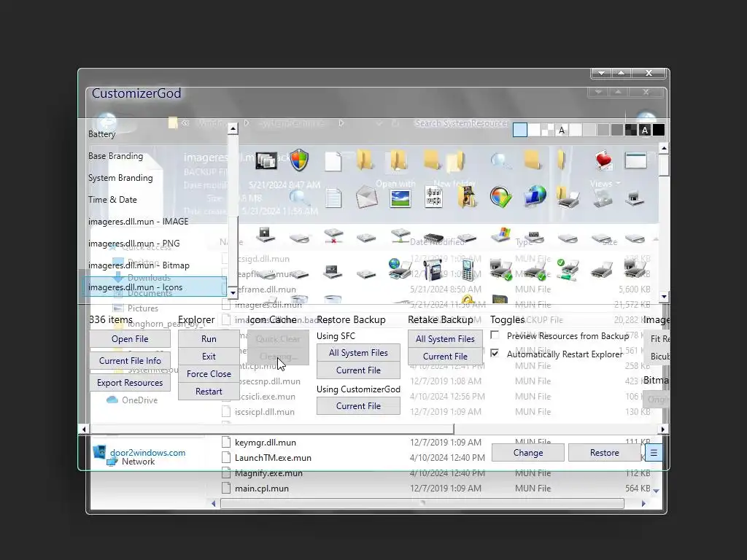This screenshot has width=747, height=560.
Task: Select the RAM memory chip icon
Action: [x=433, y=237]
